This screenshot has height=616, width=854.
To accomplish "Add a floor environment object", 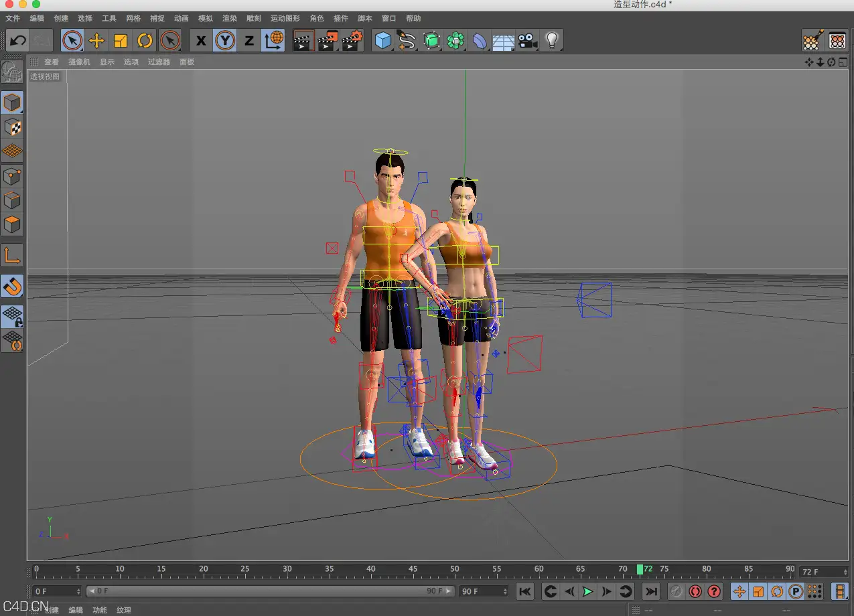I will point(503,41).
